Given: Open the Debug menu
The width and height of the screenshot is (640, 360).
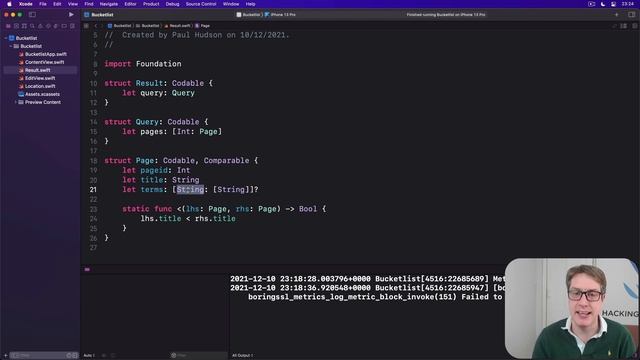Looking at the screenshot, I should tap(172, 4).
